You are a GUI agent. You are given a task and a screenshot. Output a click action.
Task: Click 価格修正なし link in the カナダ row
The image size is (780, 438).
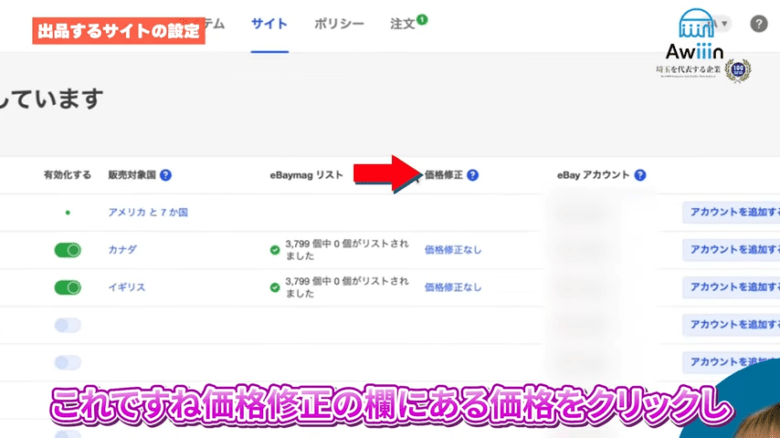pos(453,250)
